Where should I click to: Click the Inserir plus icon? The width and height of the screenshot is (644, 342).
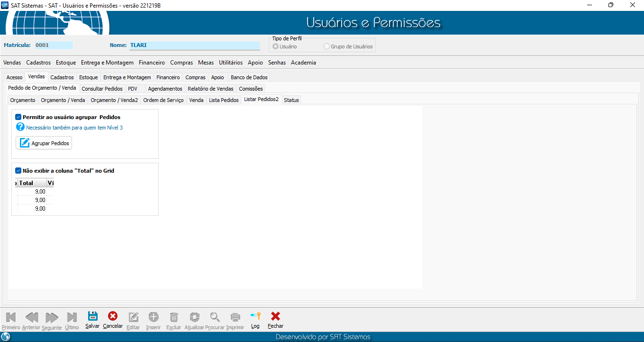154,317
